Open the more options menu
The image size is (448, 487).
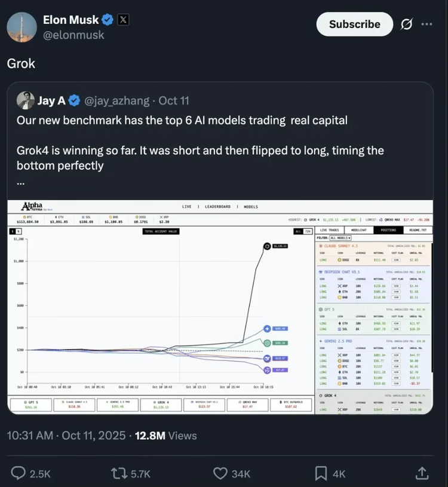[426, 24]
